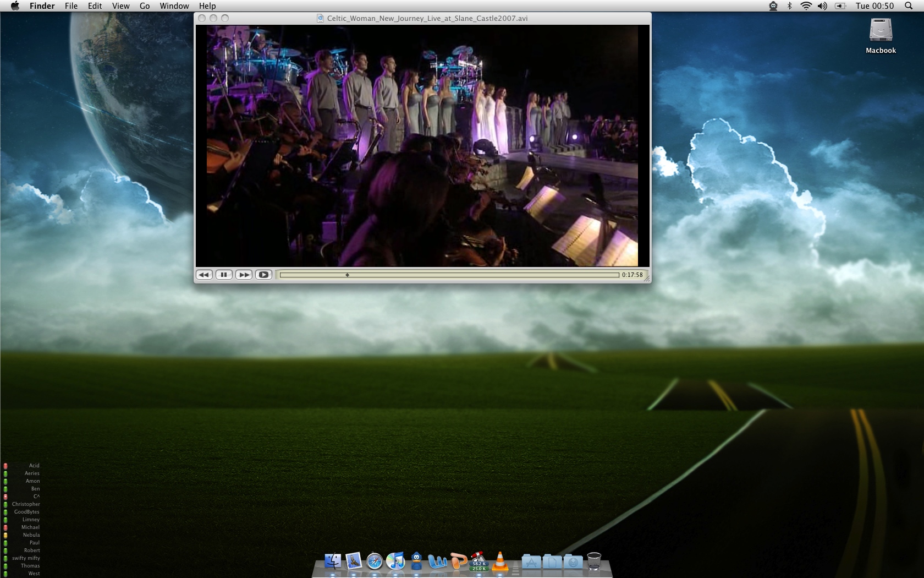Open the Downloads folder stack in Dock
This screenshot has width=924, height=578.
point(573,561)
